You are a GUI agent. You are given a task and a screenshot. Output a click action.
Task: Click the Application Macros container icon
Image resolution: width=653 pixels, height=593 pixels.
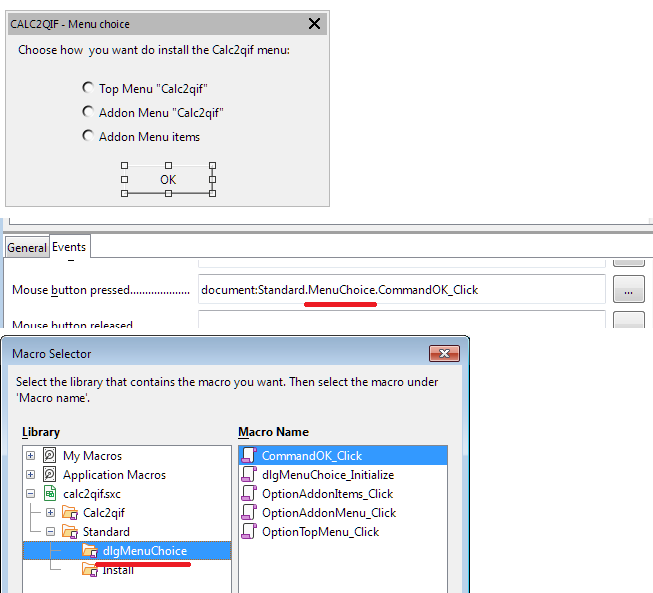(50, 474)
